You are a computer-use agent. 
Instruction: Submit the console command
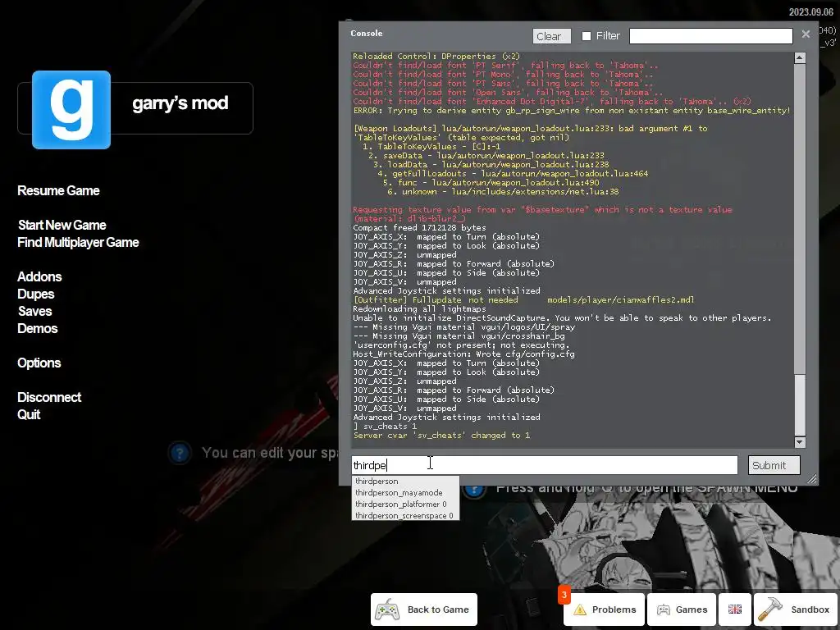tap(774, 465)
